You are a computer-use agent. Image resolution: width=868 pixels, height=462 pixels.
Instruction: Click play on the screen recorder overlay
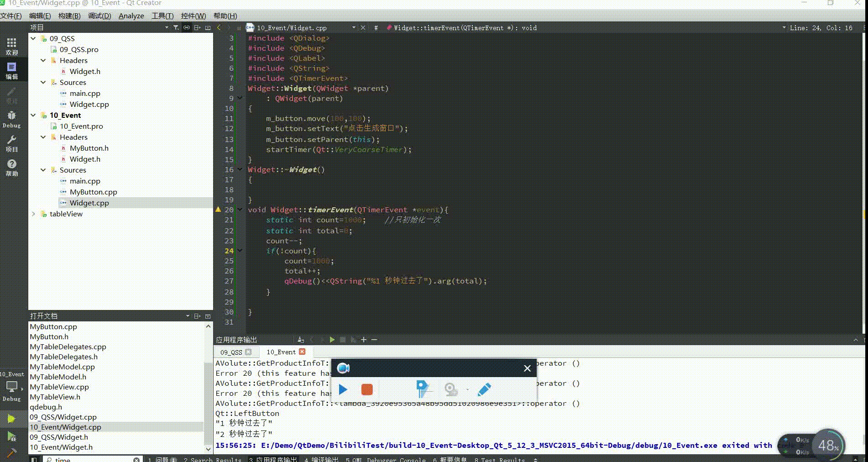tap(343, 389)
